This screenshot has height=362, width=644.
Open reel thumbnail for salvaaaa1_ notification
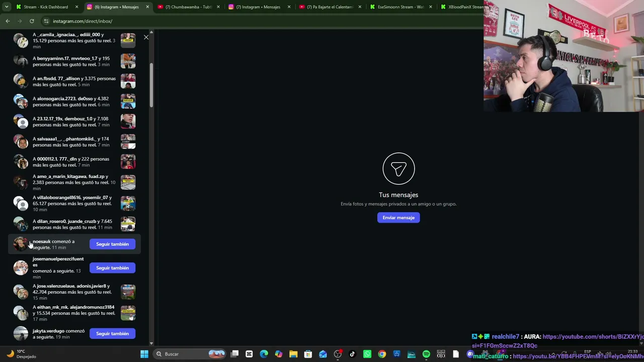[128, 142]
